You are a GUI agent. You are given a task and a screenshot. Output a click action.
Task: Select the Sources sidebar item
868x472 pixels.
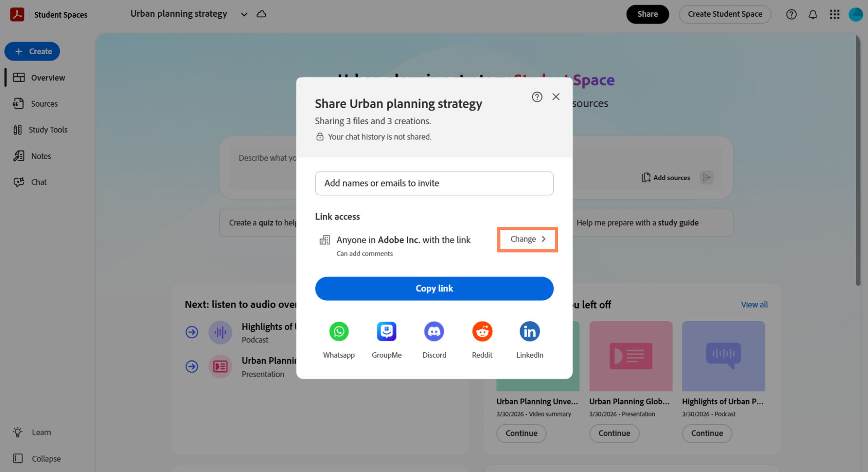tap(43, 103)
